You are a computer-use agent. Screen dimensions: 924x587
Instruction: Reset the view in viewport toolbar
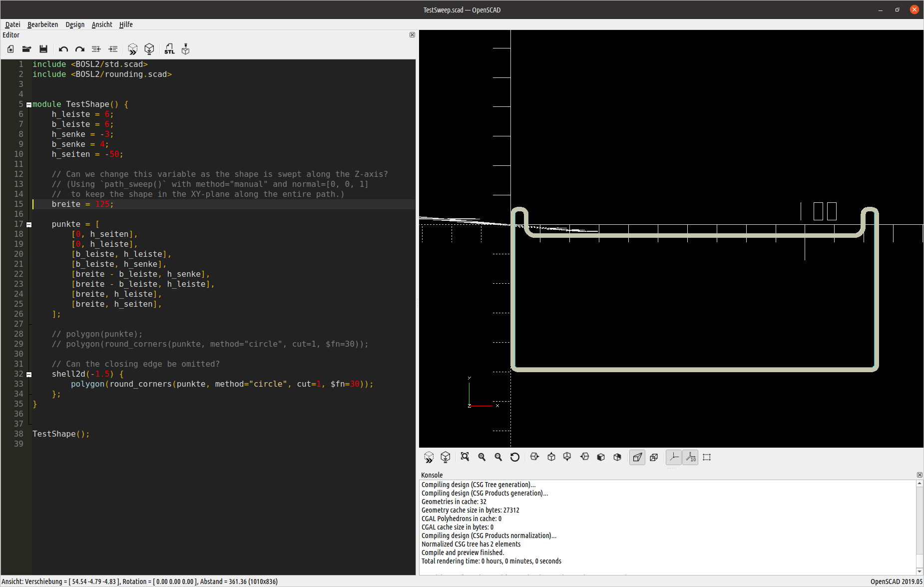click(515, 457)
